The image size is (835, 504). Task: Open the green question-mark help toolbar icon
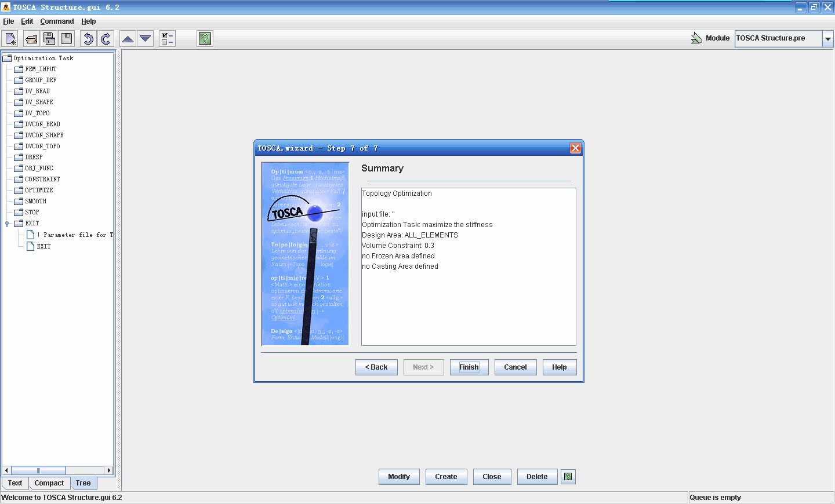(x=205, y=39)
